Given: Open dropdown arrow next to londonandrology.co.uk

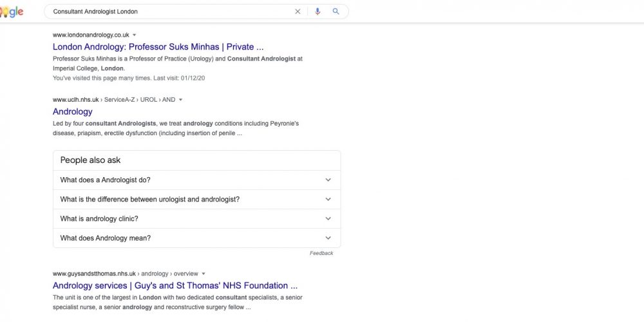Looking at the screenshot, I should [135, 35].
